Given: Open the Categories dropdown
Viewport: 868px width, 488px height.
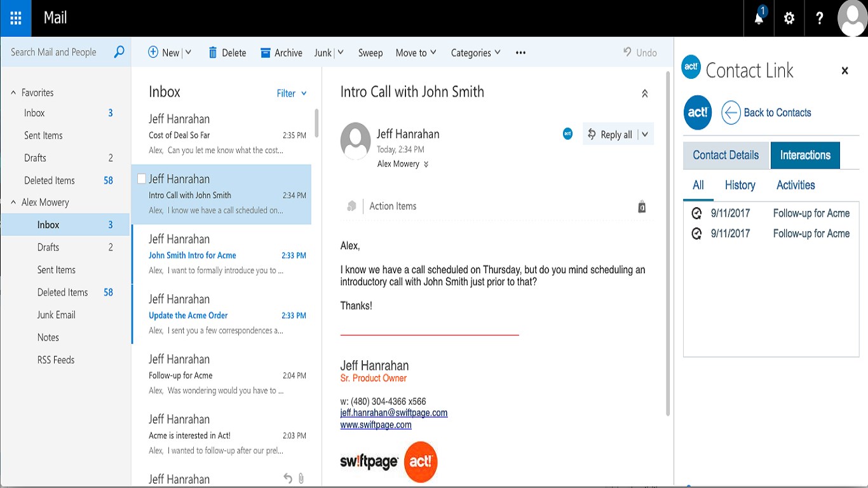Looking at the screenshot, I should [x=475, y=53].
